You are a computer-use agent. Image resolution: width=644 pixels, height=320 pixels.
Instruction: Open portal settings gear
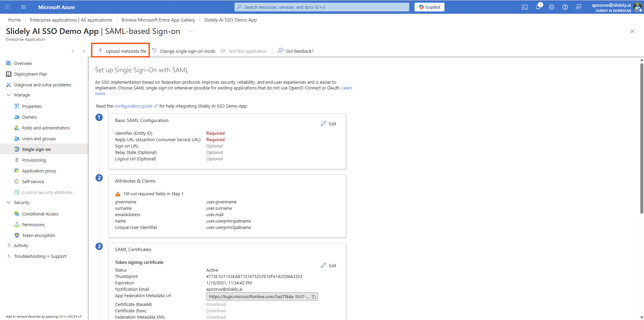point(552,7)
